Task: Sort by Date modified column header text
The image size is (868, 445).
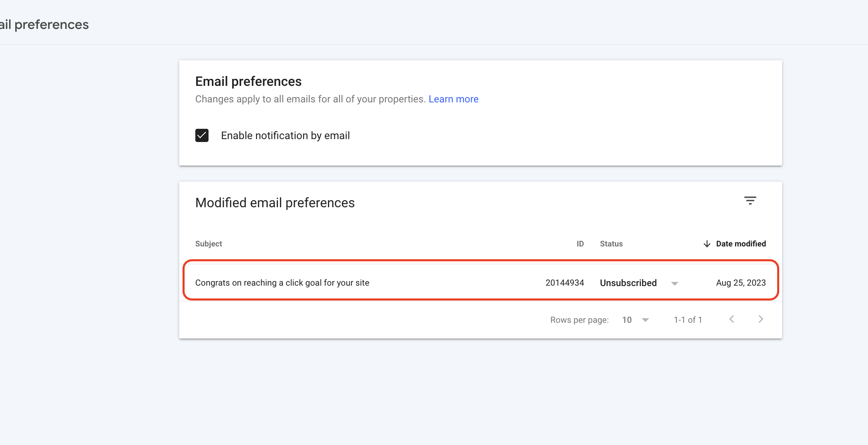Action: pos(741,244)
